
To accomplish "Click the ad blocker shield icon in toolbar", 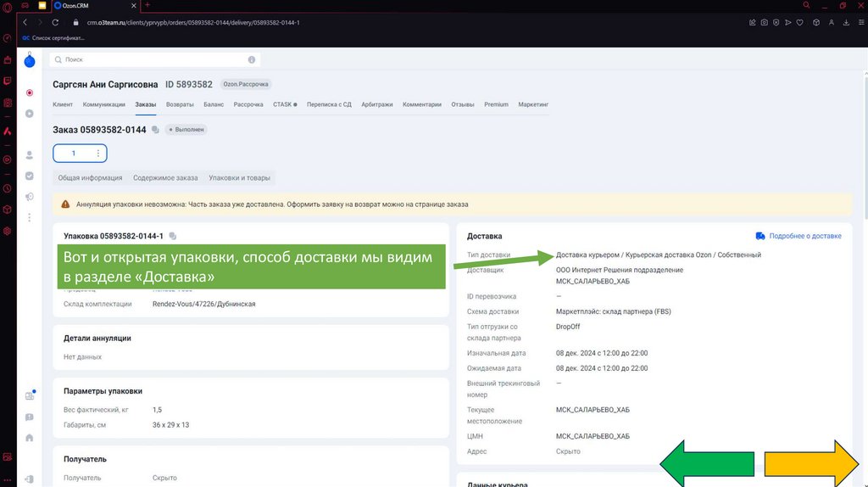I will tap(776, 23).
